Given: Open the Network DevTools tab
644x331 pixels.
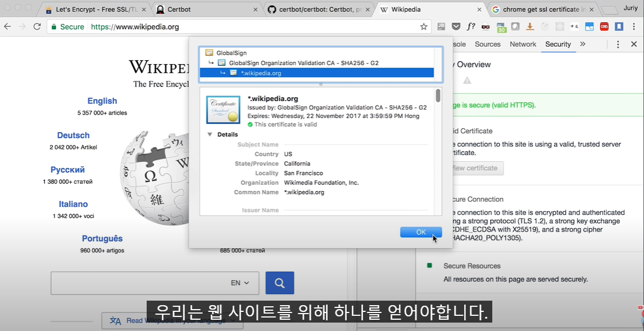Looking at the screenshot, I should (523, 44).
